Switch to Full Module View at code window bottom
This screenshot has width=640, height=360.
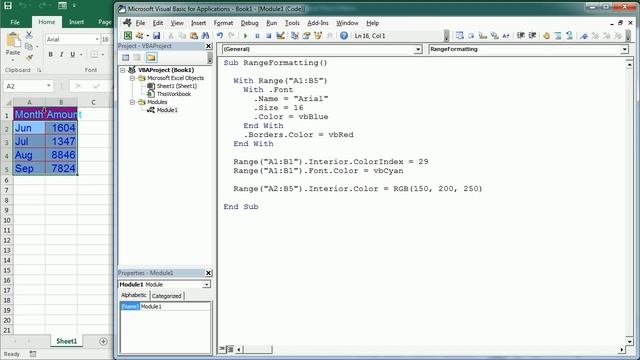(230, 349)
